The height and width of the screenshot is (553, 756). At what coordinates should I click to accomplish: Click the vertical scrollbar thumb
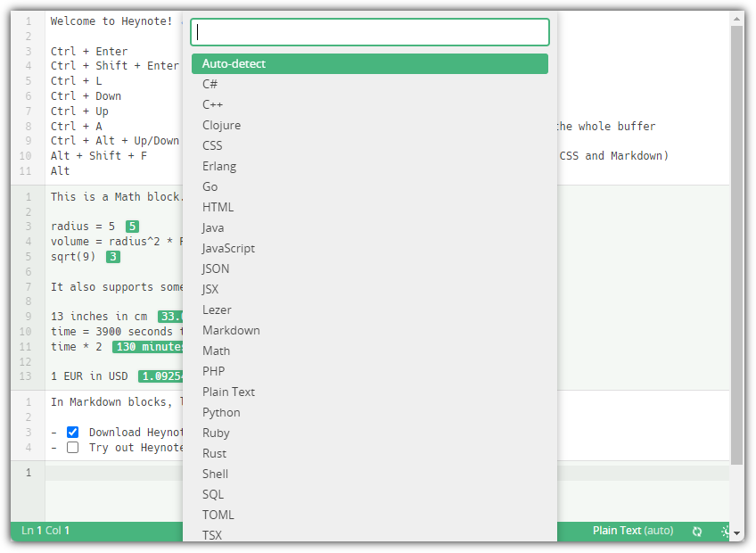tap(736, 245)
